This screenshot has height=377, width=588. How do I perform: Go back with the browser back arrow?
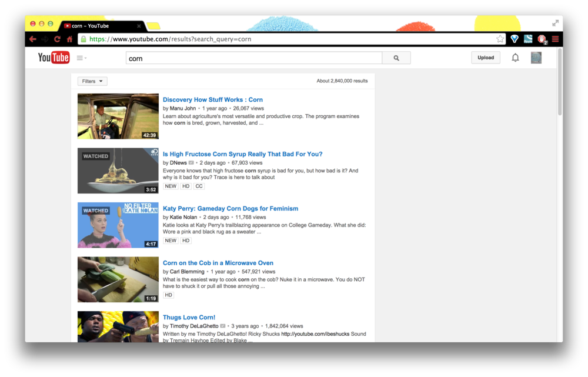pos(32,39)
